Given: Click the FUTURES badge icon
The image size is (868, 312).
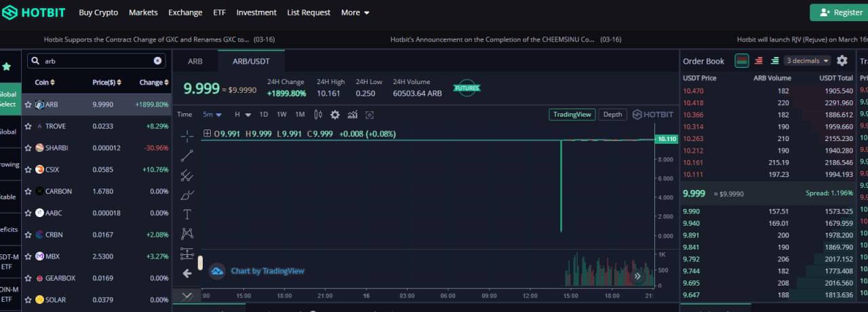Looking at the screenshot, I should click(467, 87).
